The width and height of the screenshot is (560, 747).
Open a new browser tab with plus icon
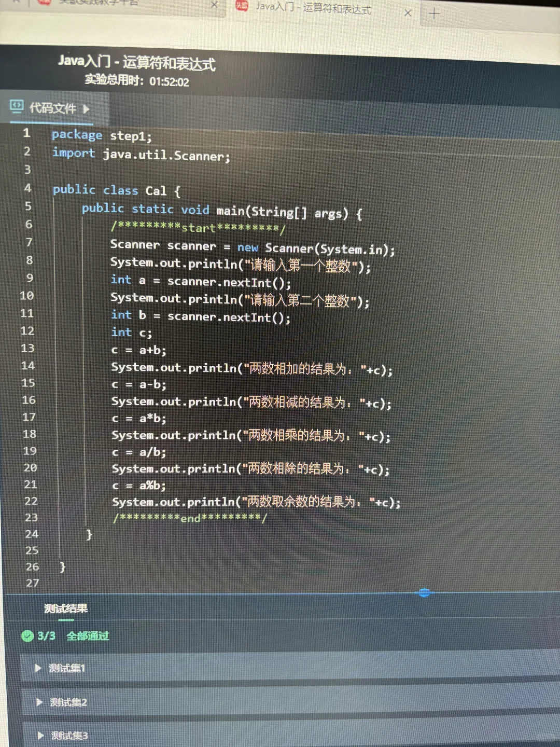coord(433,15)
